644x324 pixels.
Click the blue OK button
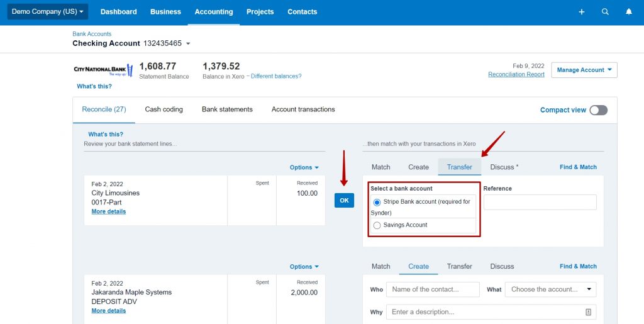pyautogui.click(x=344, y=201)
